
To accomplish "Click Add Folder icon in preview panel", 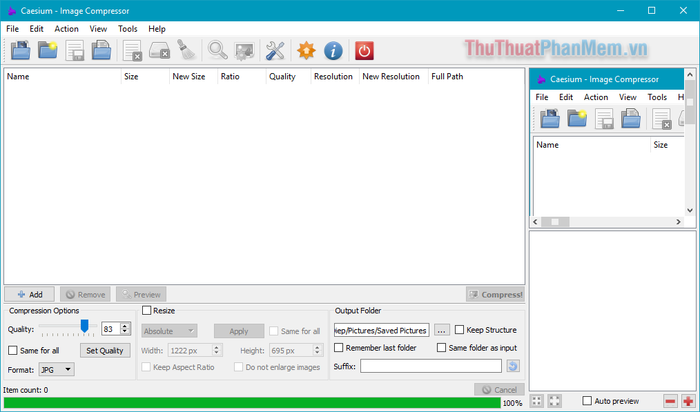I will (577, 119).
